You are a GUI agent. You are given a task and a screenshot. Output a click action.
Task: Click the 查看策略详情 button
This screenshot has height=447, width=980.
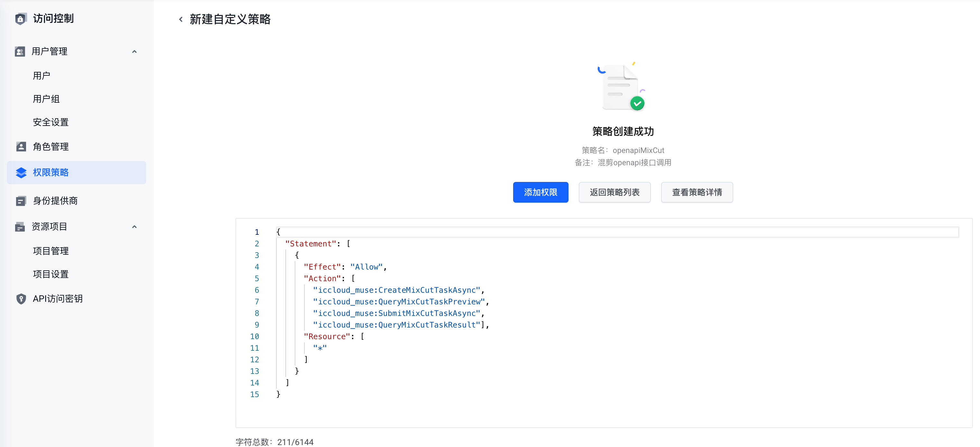pos(697,192)
